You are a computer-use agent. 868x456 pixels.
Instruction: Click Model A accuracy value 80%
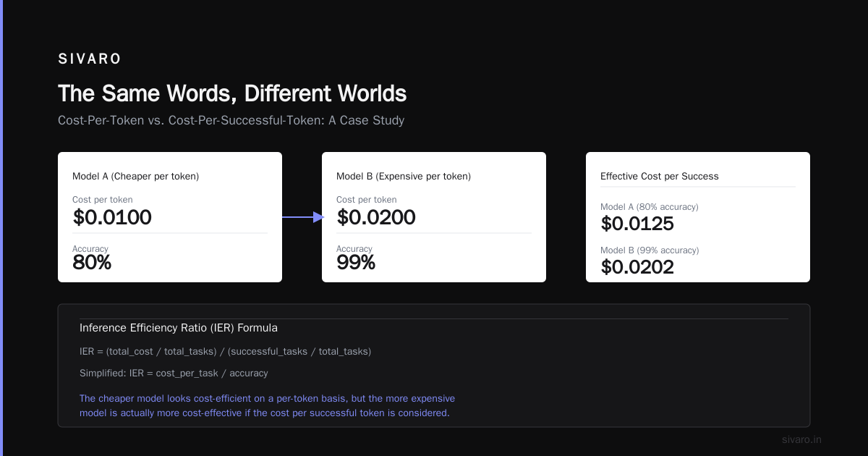coord(92,262)
